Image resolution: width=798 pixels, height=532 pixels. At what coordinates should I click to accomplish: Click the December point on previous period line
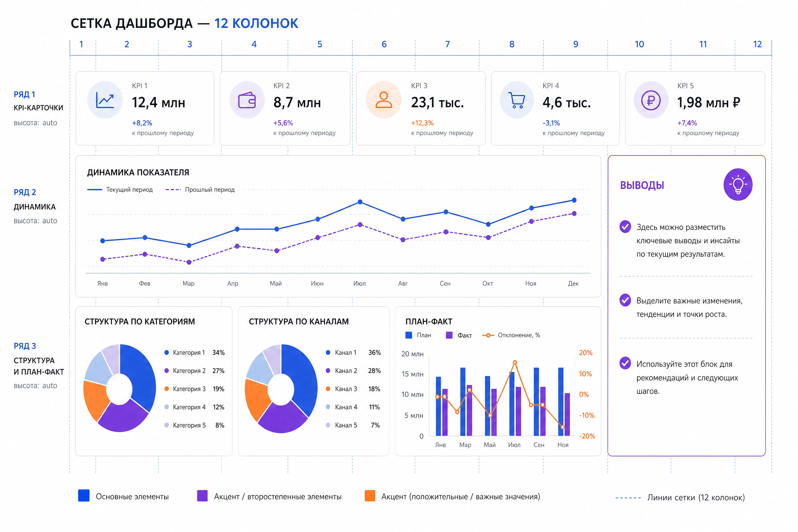pyautogui.click(x=574, y=214)
